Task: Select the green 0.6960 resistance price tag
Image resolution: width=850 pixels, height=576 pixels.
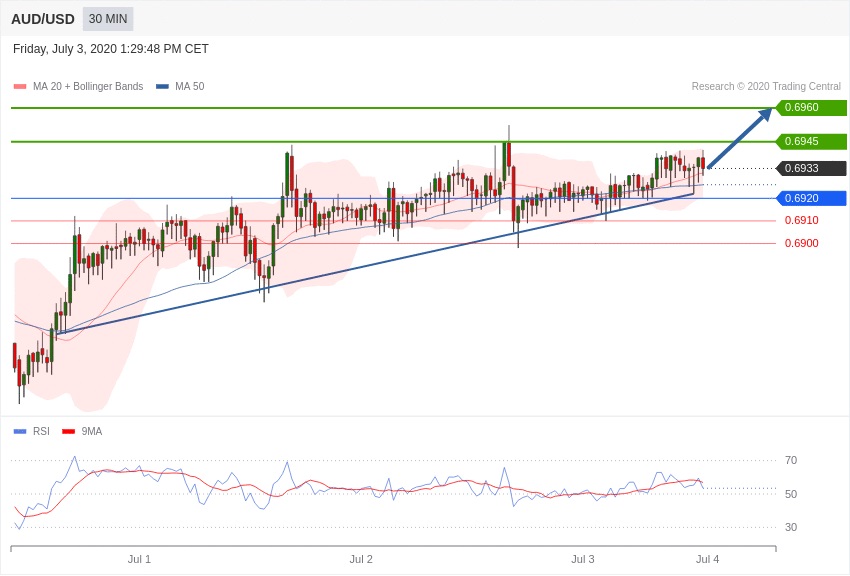Action: click(x=811, y=108)
